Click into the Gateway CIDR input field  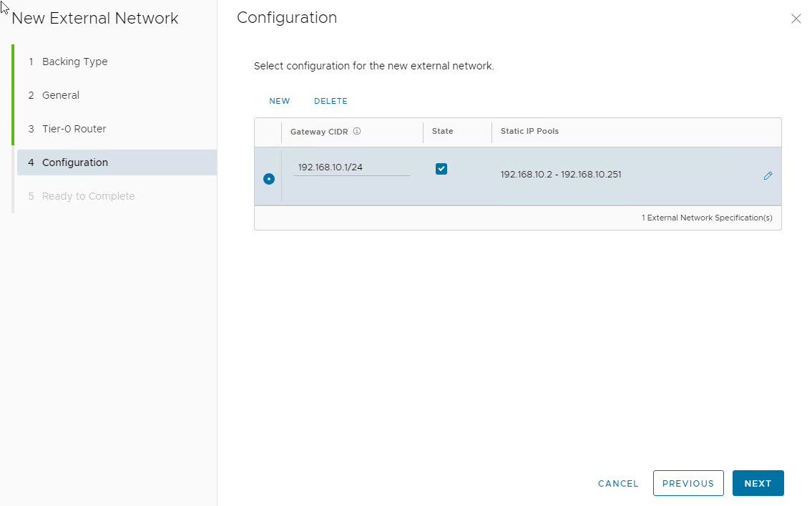[x=351, y=167]
